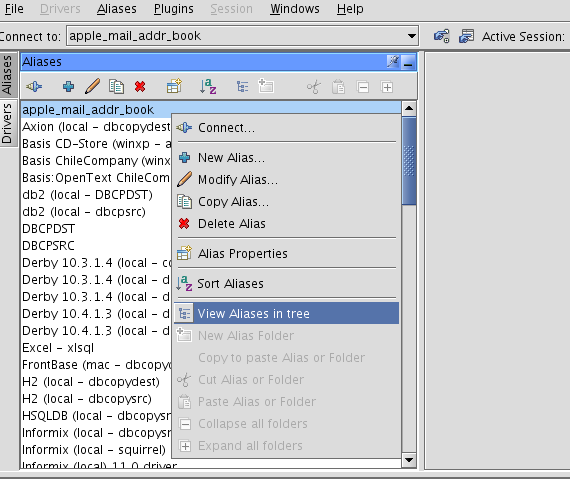Click the Expand all folders toolbar icon
The image size is (570, 483).
[x=387, y=87]
